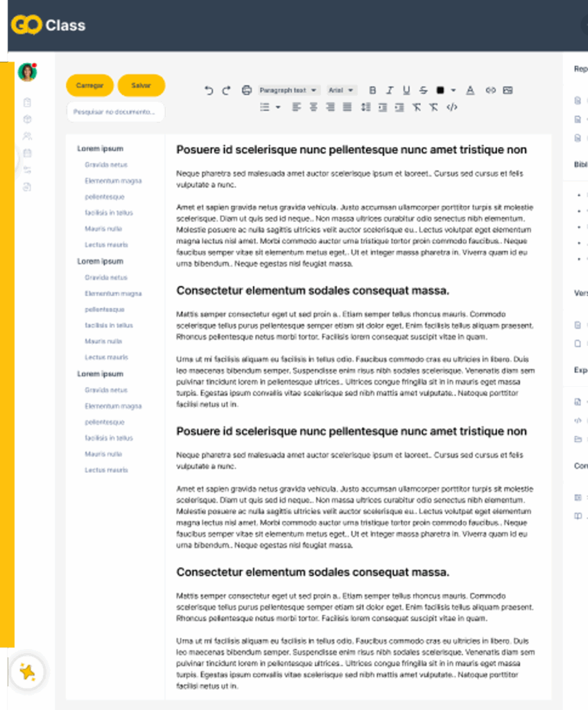Open the calendar icon in the sidebar
The width and height of the screenshot is (588, 710).
click(x=28, y=153)
